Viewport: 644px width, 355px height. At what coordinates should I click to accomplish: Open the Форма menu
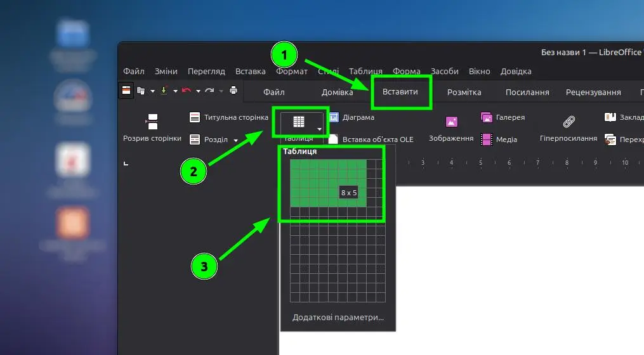point(406,72)
